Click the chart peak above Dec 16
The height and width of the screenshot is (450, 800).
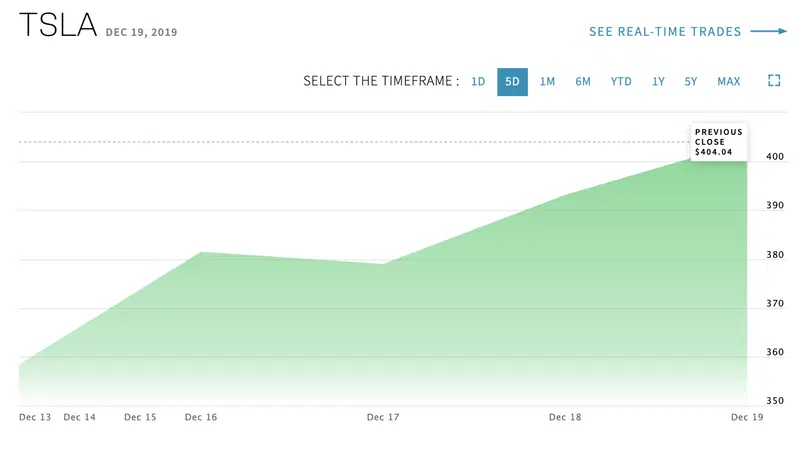[x=202, y=252]
